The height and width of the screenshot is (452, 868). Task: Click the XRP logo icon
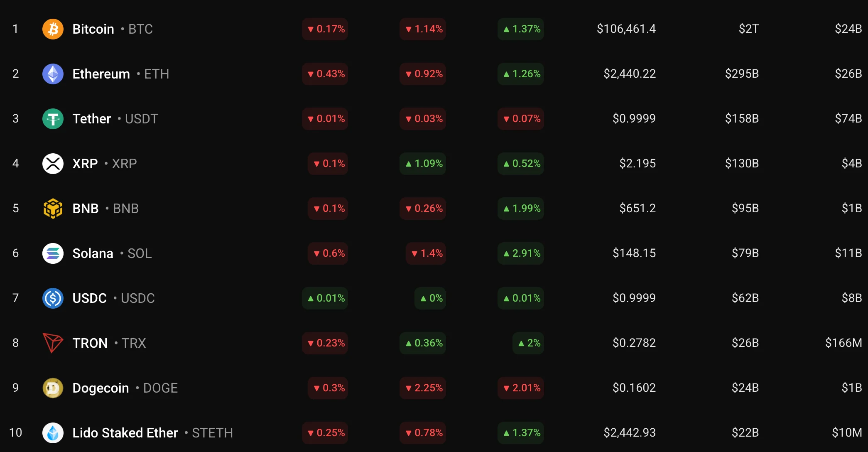53,164
